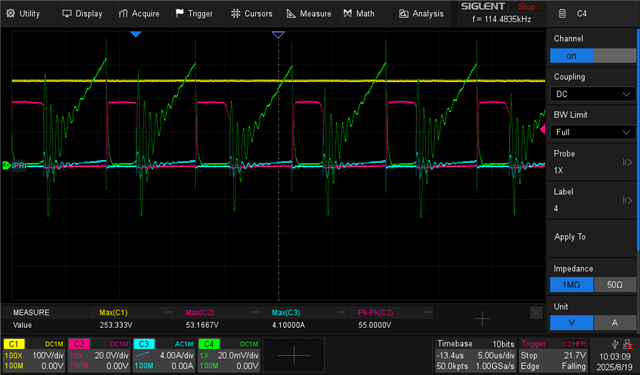Open the Trigger menu
Screen dimensions: 640x375
194,13
